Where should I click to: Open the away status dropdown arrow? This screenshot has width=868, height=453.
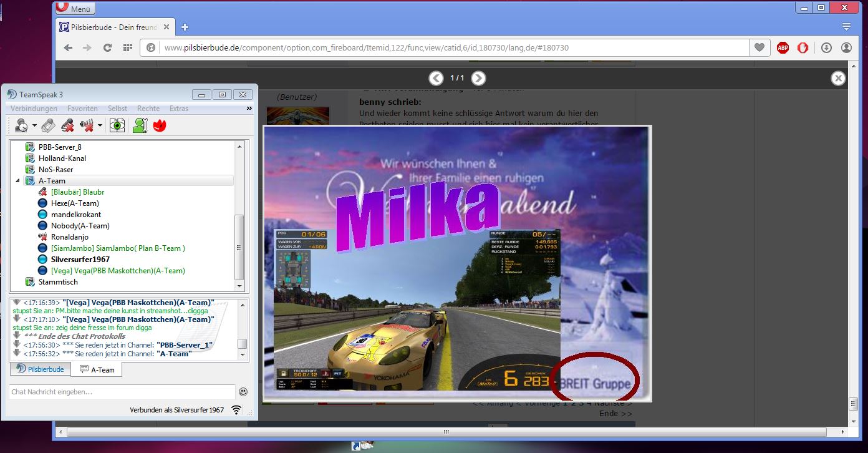click(x=35, y=125)
